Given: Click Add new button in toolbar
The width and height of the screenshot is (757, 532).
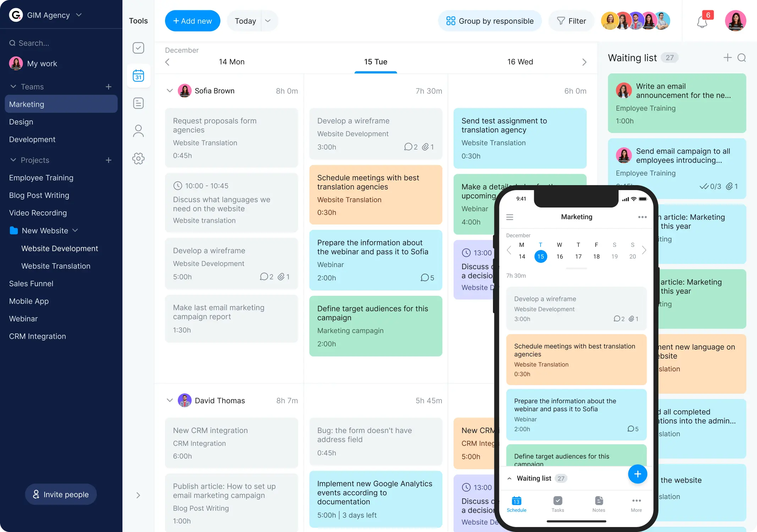Looking at the screenshot, I should coord(192,21).
